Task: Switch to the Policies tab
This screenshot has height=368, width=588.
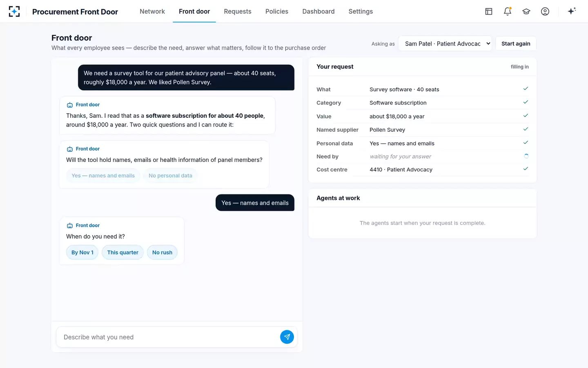Action: pos(277,11)
